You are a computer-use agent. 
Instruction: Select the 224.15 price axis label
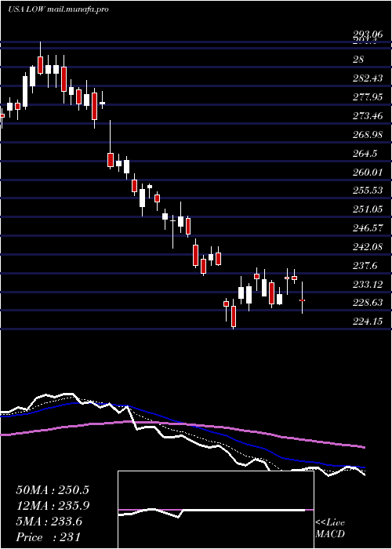coord(367,321)
